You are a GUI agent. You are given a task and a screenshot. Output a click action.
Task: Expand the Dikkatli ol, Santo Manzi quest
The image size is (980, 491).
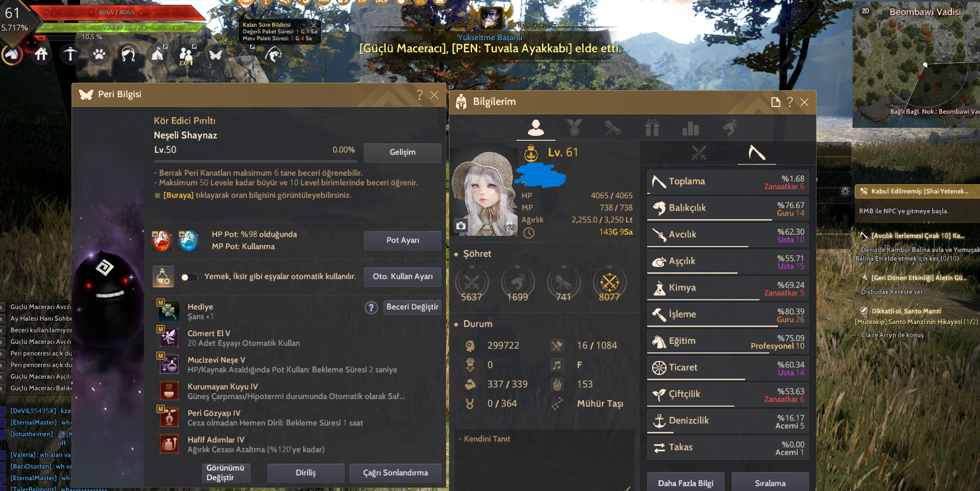pos(906,311)
